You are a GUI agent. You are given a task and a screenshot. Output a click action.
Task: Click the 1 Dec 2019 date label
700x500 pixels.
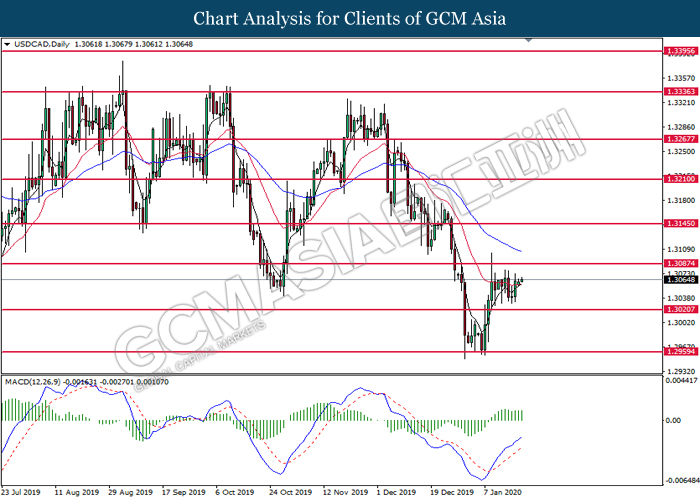(x=396, y=492)
